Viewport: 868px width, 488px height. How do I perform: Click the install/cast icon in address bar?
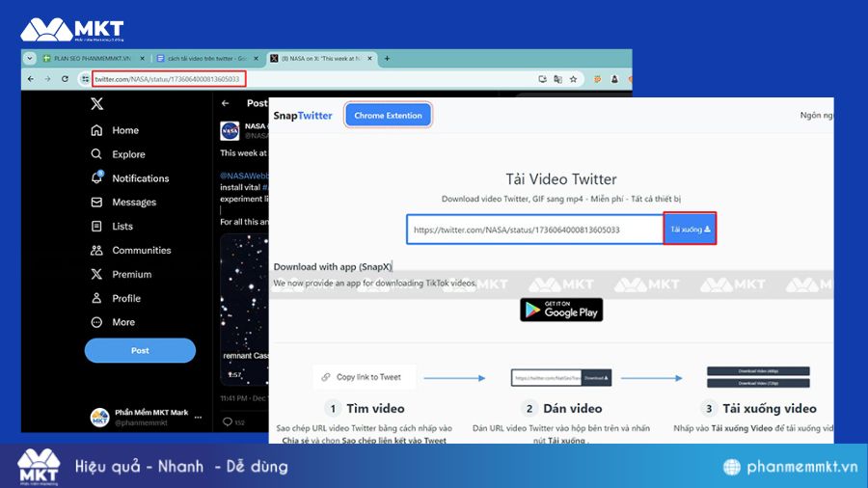542,79
